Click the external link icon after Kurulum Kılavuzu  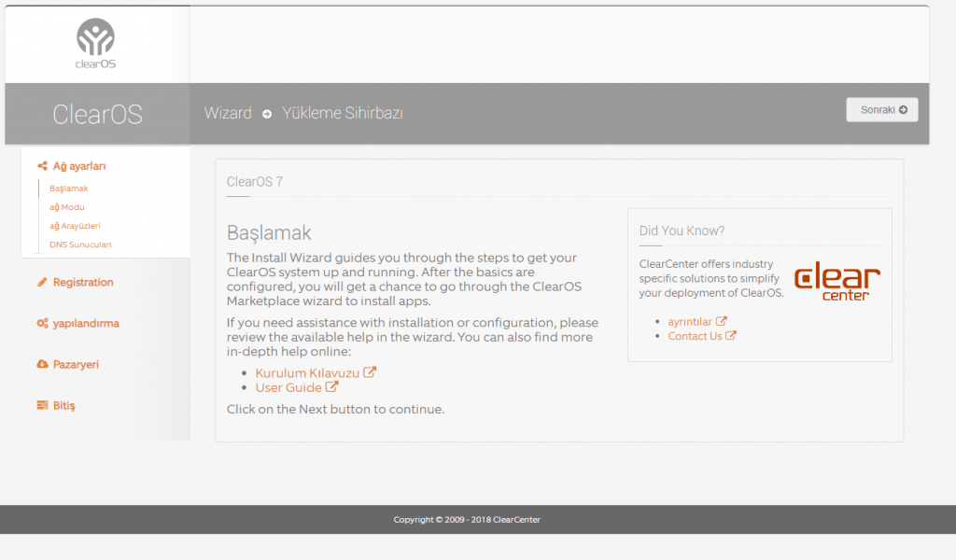(x=370, y=372)
